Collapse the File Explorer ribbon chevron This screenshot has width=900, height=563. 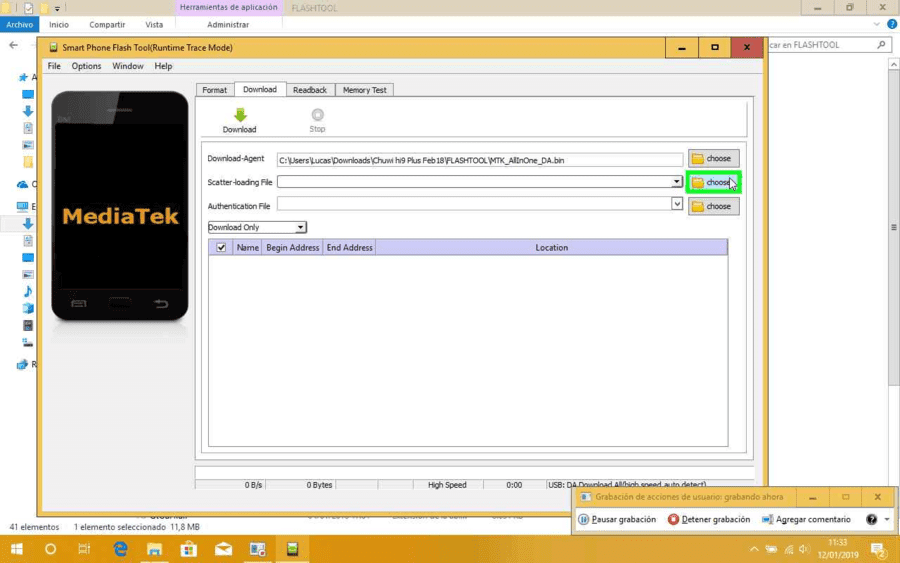[x=876, y=24]
